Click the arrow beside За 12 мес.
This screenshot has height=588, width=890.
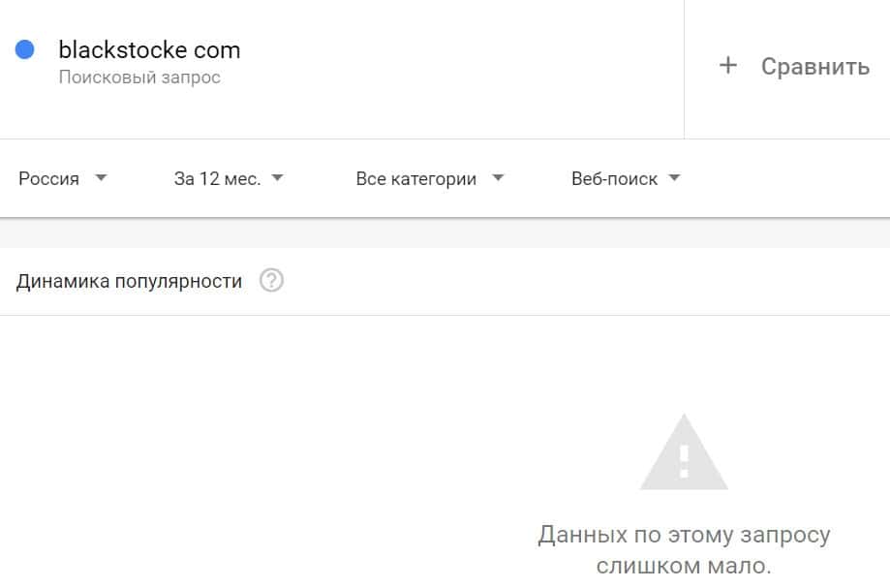point(277,178)
